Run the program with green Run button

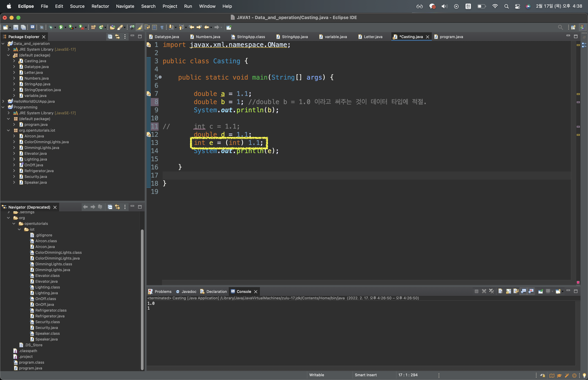coord(61,27)
